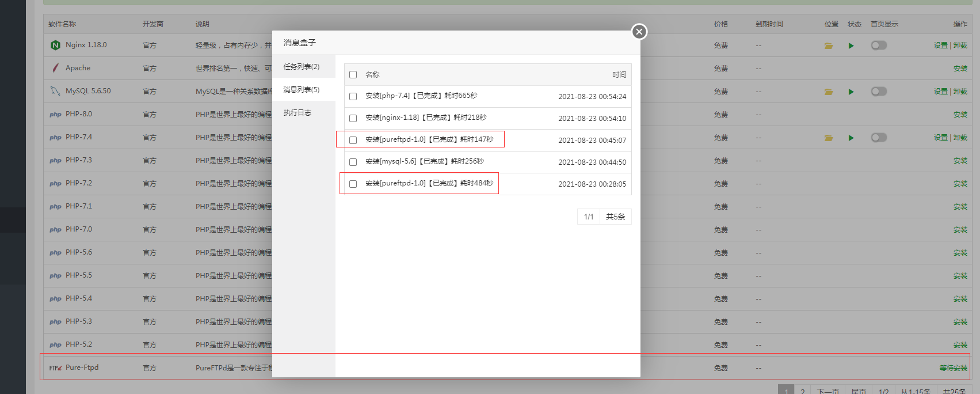Image resolution: width=980 pixels, height=394 pixels.
Task: Go to page 2 of software list
Action: (803, 390)
